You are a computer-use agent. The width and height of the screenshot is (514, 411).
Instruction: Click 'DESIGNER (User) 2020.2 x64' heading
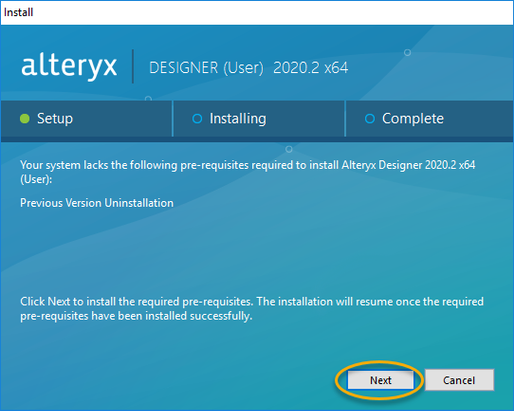pyautogui.click(x=248, y=68)
